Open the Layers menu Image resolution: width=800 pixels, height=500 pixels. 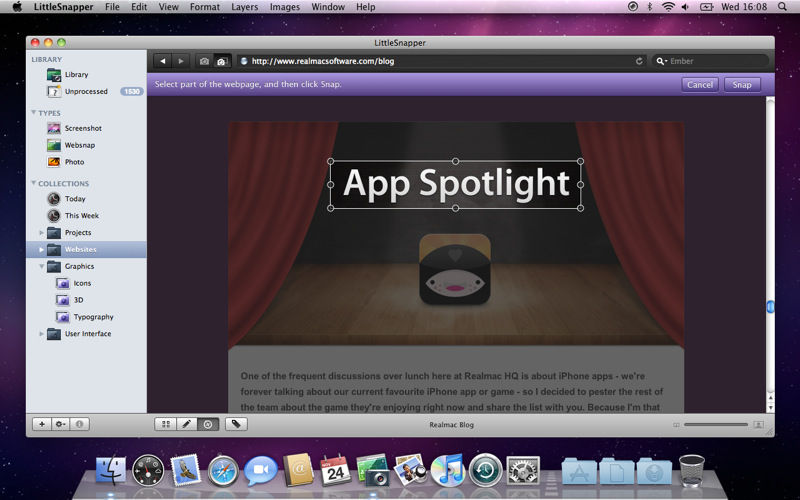244,7
